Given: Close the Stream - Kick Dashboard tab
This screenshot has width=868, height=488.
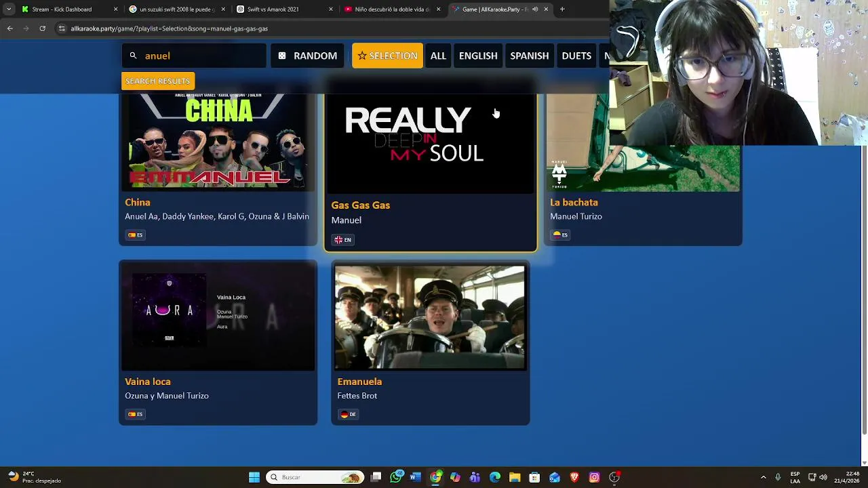Looking at the screenshot, I should pos(115,9).
